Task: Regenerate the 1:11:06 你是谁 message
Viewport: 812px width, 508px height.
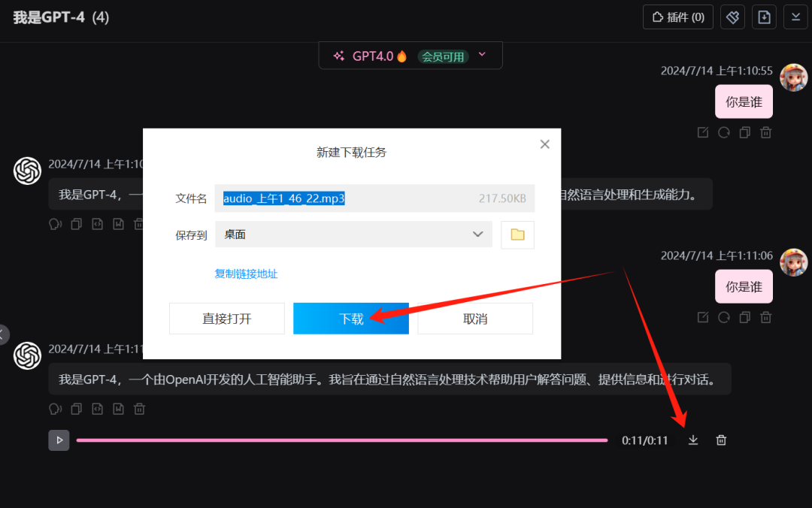Action: 724,317
